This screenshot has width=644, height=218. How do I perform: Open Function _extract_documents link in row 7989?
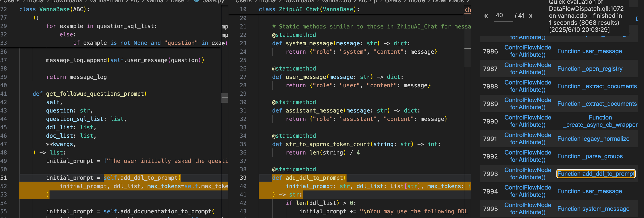[597, 104]
